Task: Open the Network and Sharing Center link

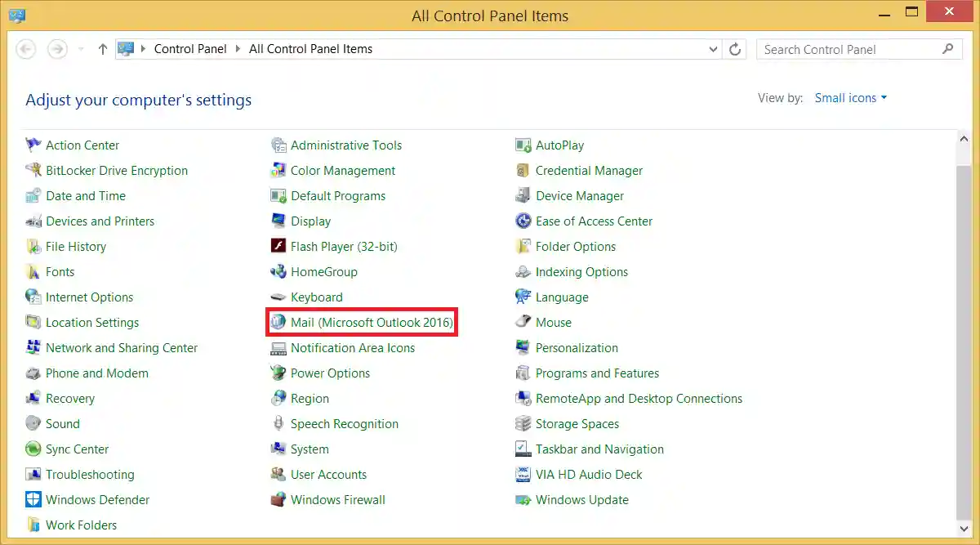Action: point(122,348)
